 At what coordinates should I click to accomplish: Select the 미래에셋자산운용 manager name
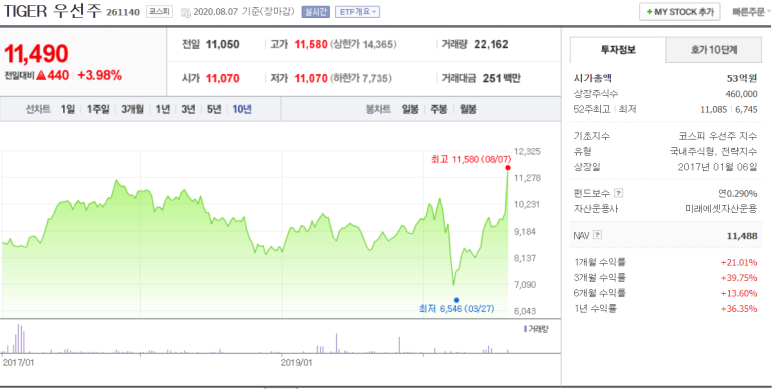[x=721, y=209]
